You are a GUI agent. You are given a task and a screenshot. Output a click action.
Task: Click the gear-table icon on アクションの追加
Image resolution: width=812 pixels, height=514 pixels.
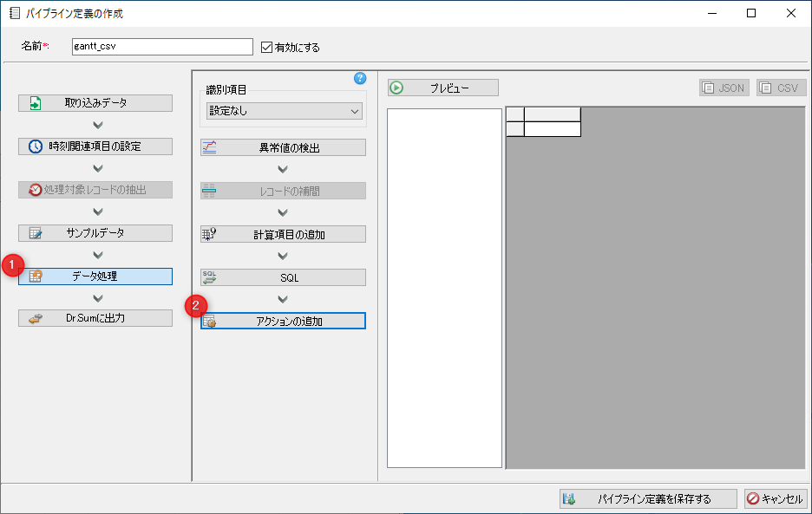pos(209,322)
